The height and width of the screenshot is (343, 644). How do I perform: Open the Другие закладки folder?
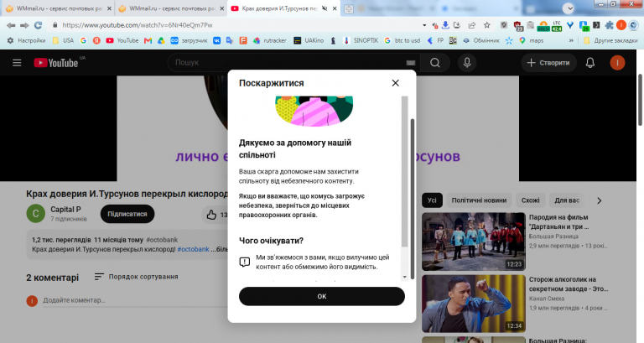pos(610,40)
